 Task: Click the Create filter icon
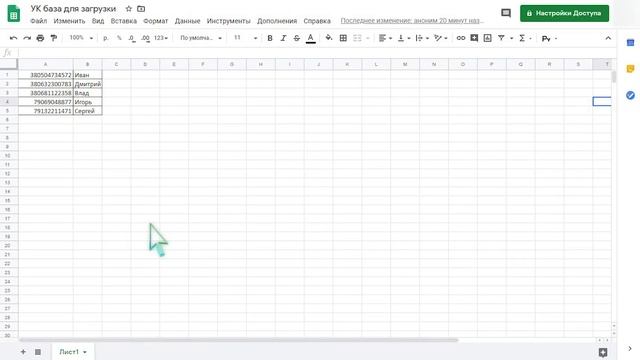click(501, 38)
